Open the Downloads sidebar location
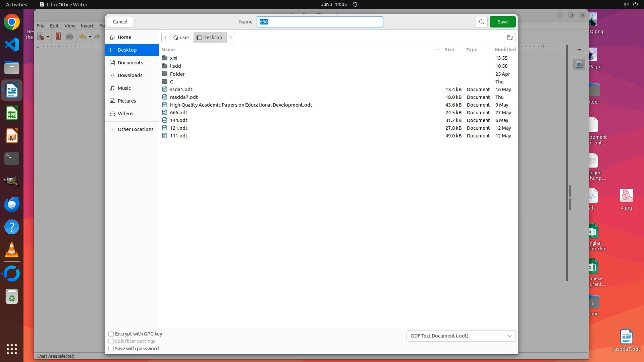644x362 pixels. [130, 75]
